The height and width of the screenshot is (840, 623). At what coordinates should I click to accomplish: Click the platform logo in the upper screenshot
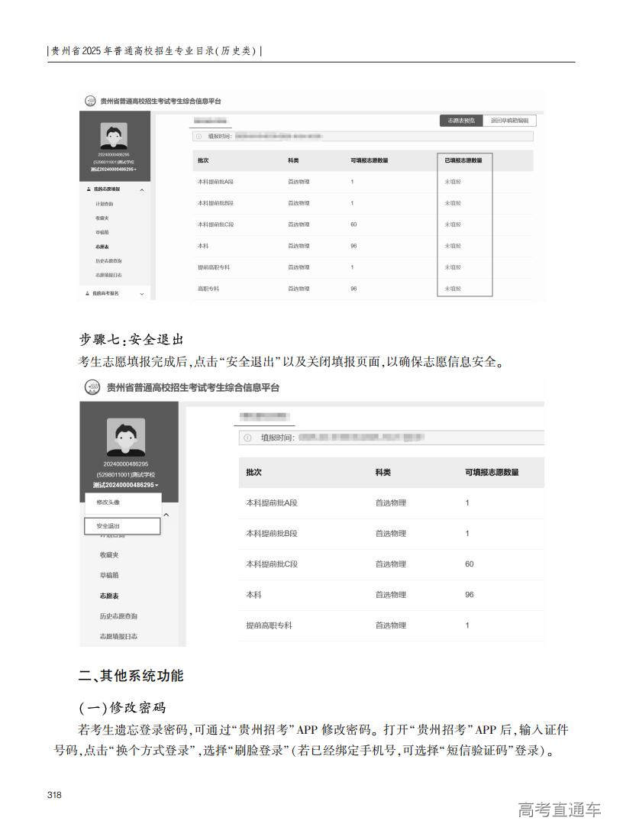91,101
